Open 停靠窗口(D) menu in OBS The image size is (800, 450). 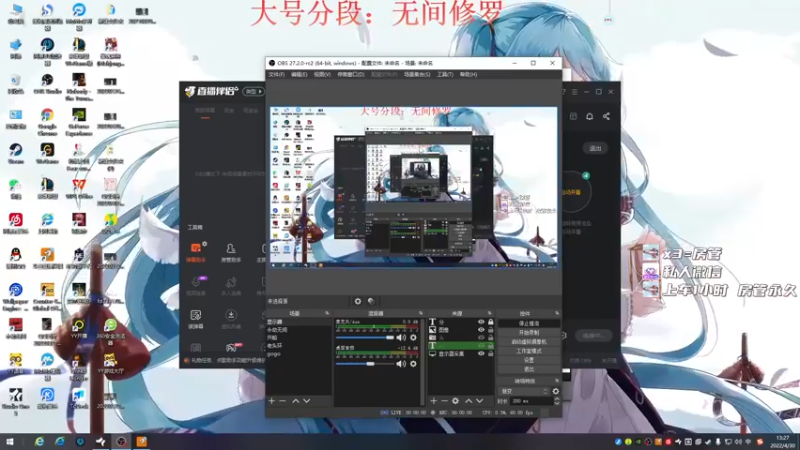(351, 74)
